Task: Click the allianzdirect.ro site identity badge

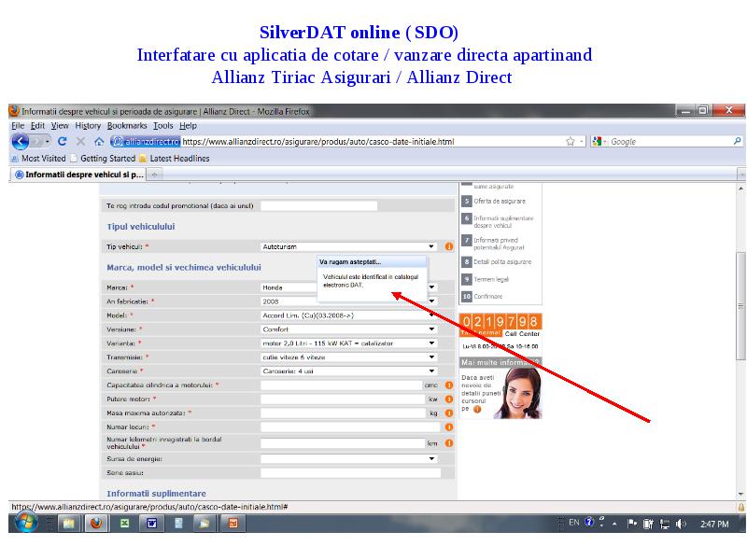Action: pos(146,142)
